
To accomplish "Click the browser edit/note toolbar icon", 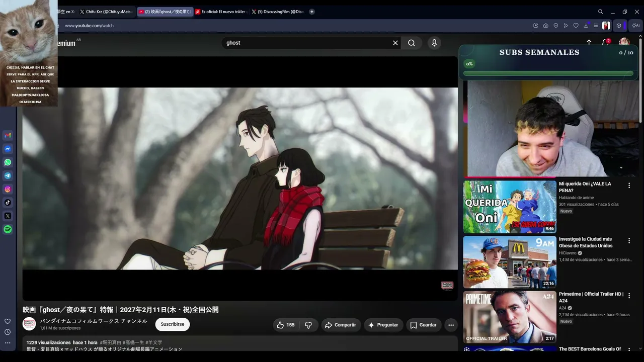I will (x=536, y=26).
